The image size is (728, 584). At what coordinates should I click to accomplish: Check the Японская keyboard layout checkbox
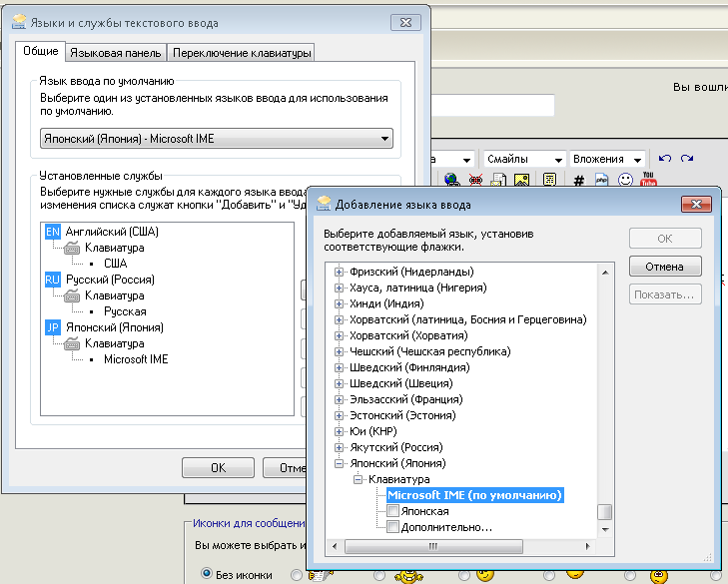[x=393, y=511]
